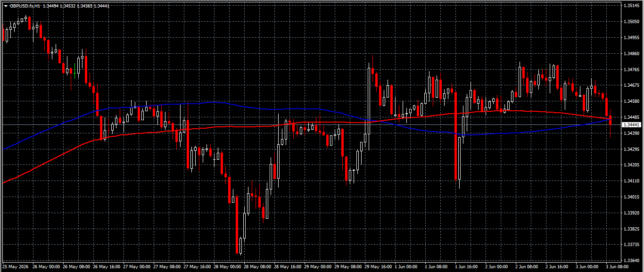The height and width of the screenshot is (272, 644).
Task: Click the 1.34110 price scale label
Action: [x=631, y=181]
